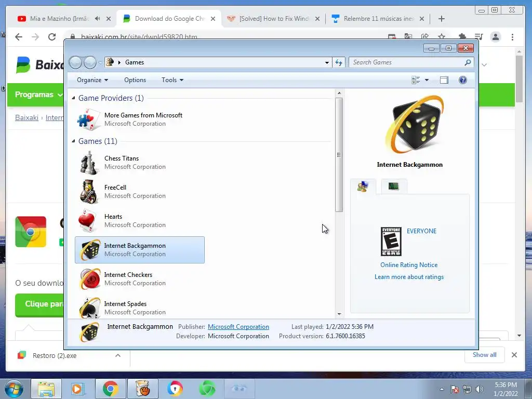This screenshot has width=532, height=399.
Task: Select the Internet Checkers icon
Action: (89, 279)
